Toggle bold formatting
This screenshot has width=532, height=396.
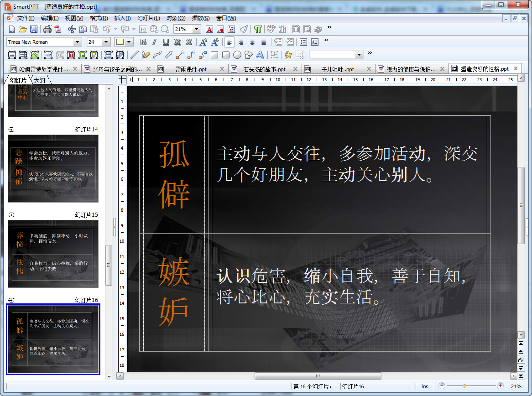point(143,42)
